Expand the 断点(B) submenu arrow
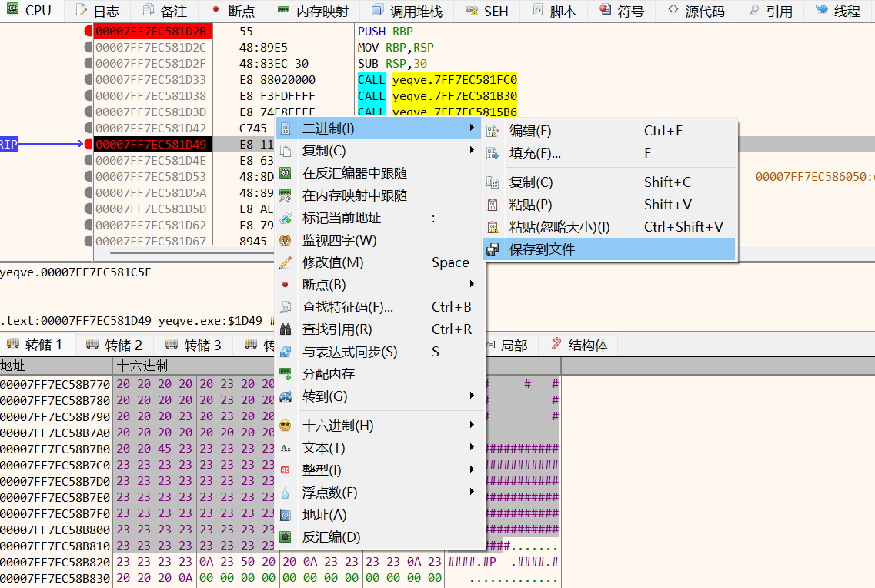The image size is (875, 588). (x=472, y=285)
